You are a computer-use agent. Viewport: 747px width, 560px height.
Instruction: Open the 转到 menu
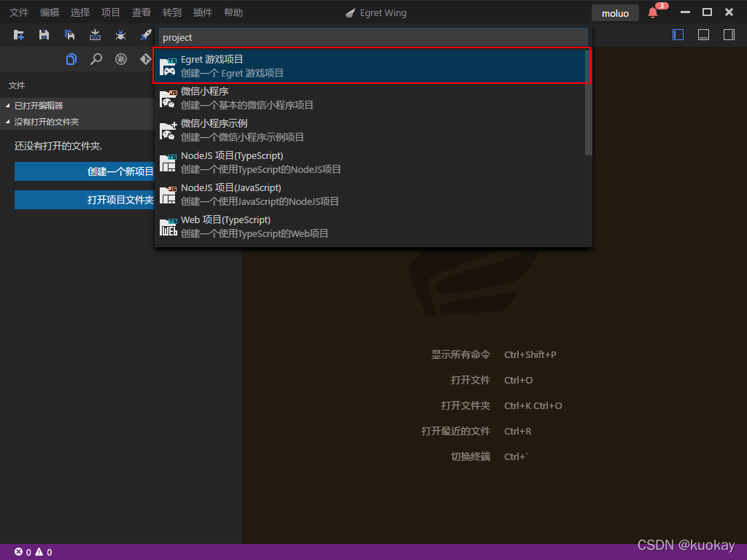tap(172, 13)
